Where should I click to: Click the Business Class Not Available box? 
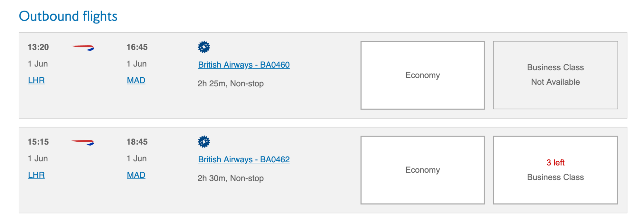(x=555, y=75)
